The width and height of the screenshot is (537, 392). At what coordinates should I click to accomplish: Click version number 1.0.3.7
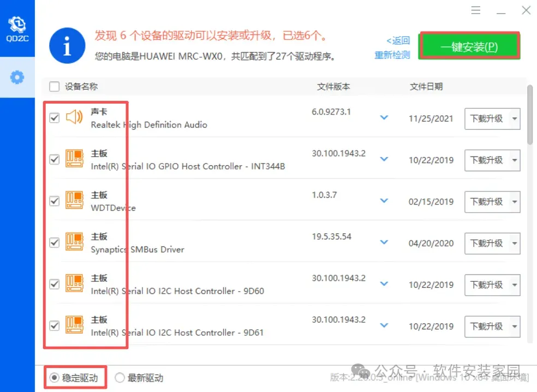pyautogui.click(x=324, y=195)
